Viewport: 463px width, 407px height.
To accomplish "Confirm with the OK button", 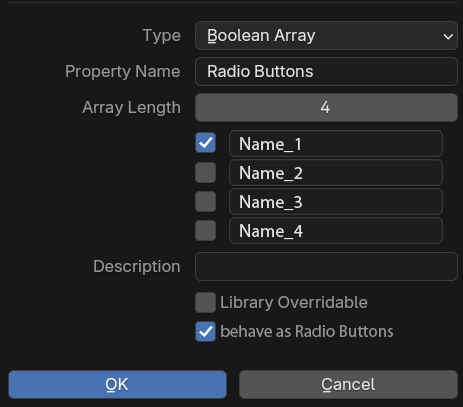I will click(117, 384).
